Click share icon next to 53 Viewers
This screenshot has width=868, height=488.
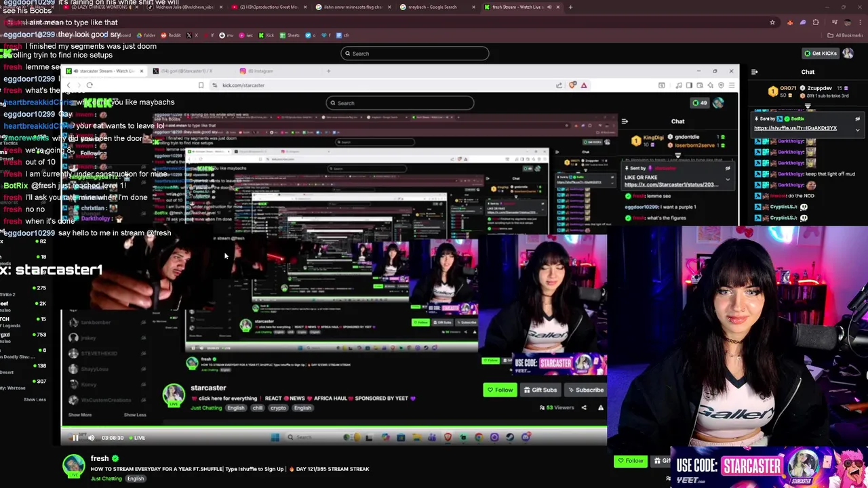click(584, 407)
